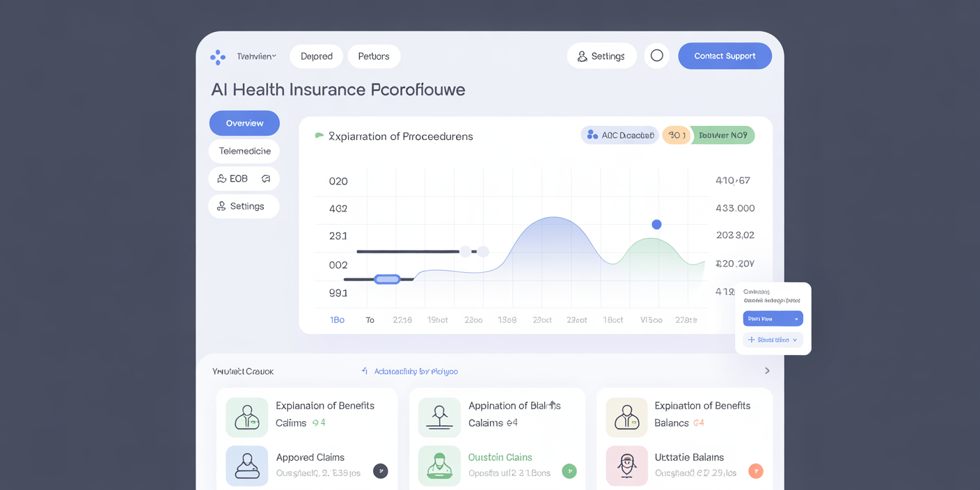Click the blue link above the claim cards

click(x=416, y=372)
